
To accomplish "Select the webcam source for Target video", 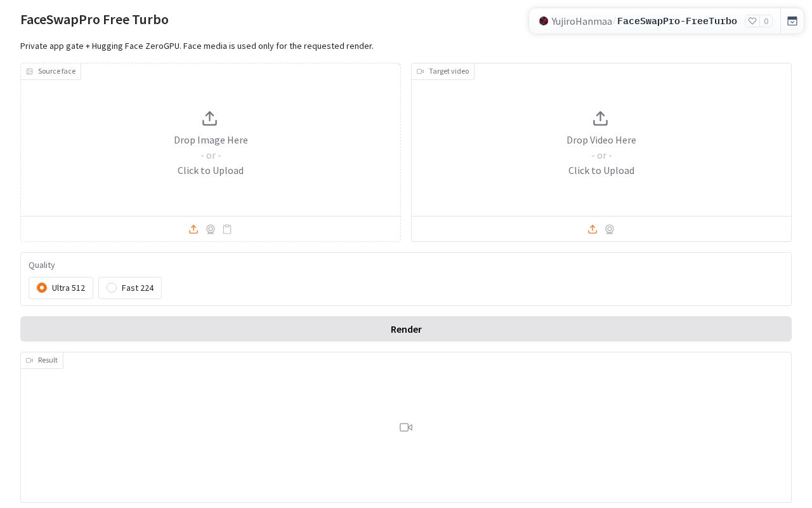I will [610, 229].
